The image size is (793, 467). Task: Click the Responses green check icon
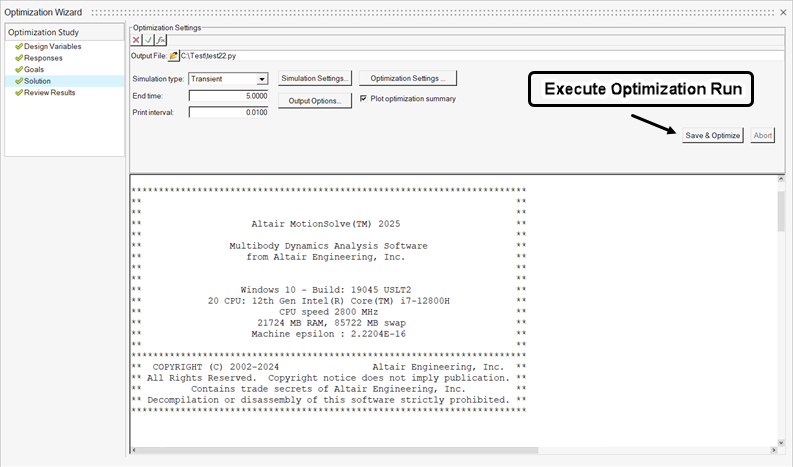click(18, 58)
